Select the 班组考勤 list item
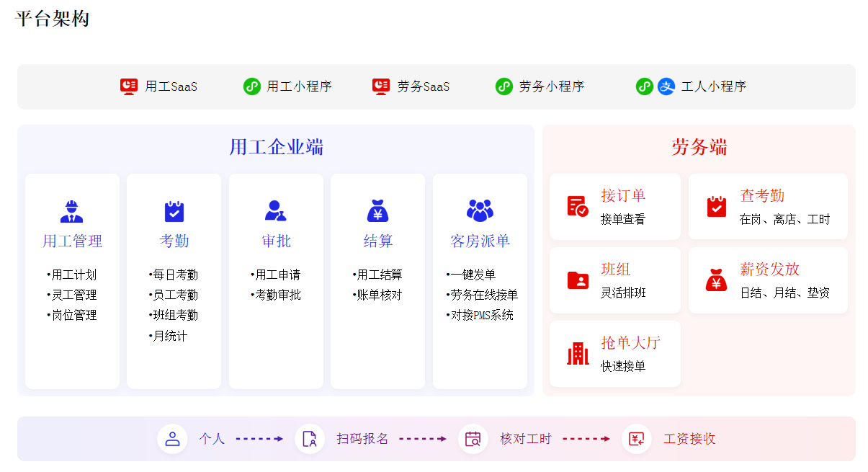868x472 pixels. pyautogui.click(x=173, y=315)
